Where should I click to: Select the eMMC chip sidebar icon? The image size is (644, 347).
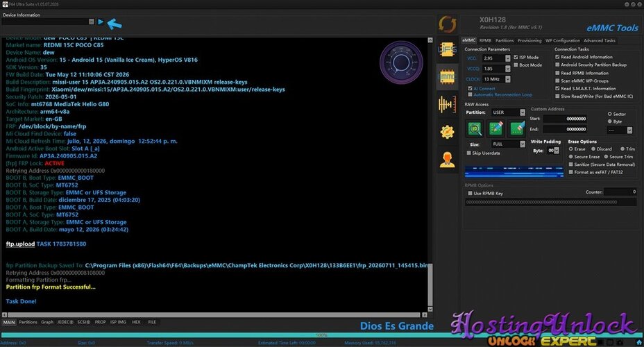[447, 77]
